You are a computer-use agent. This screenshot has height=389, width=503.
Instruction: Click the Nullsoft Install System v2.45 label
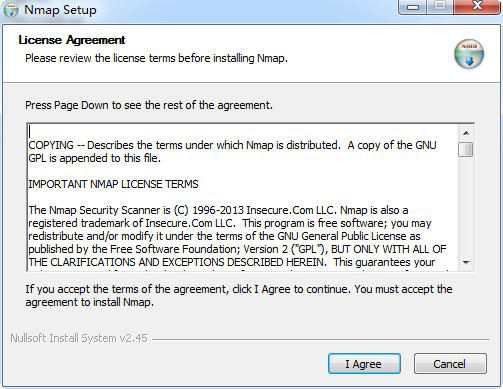tap(79, 338)
